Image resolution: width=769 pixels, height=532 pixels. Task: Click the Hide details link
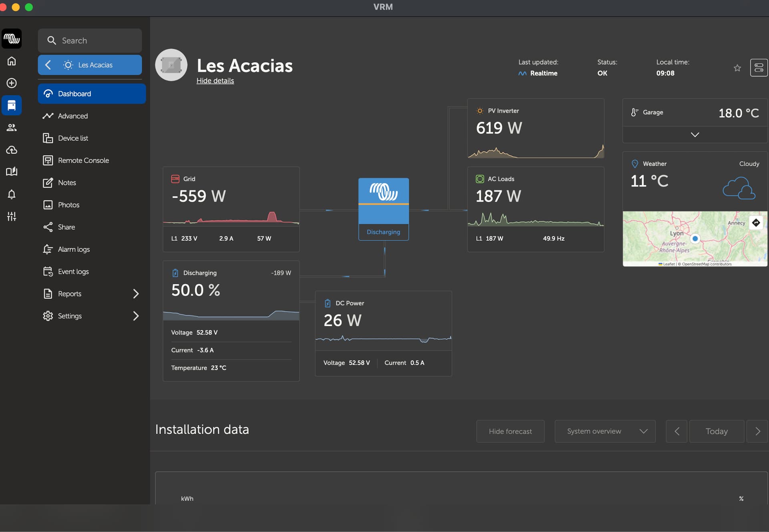tap(215, 81)
